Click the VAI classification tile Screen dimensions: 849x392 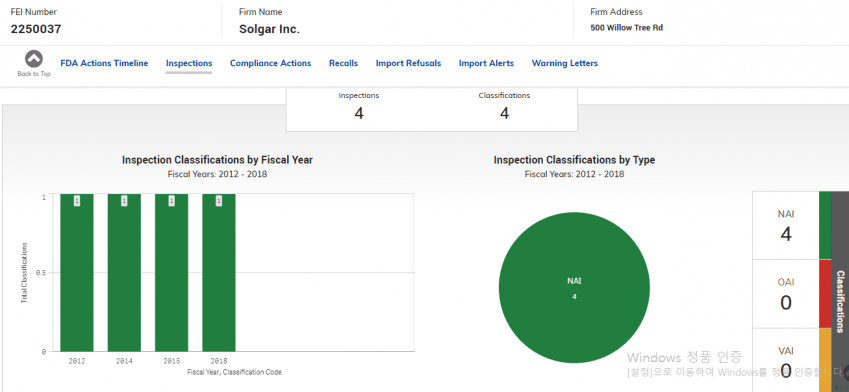786,361
